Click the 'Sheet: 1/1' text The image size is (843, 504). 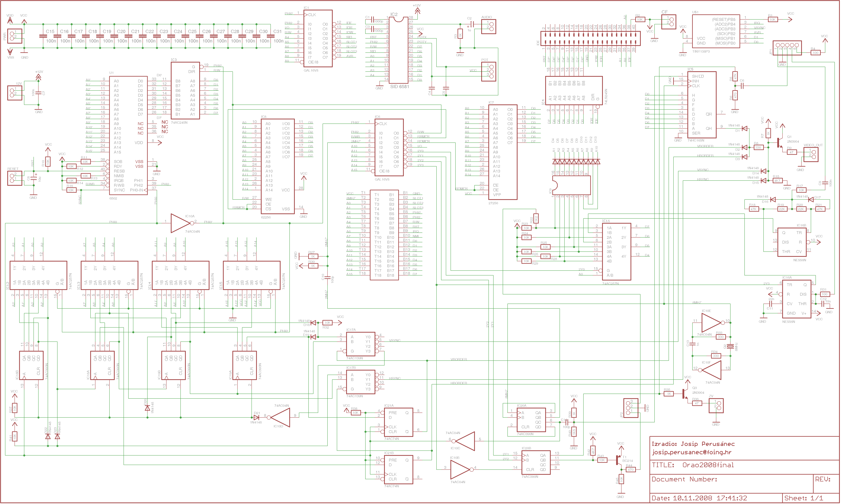(x=804, y=498)
